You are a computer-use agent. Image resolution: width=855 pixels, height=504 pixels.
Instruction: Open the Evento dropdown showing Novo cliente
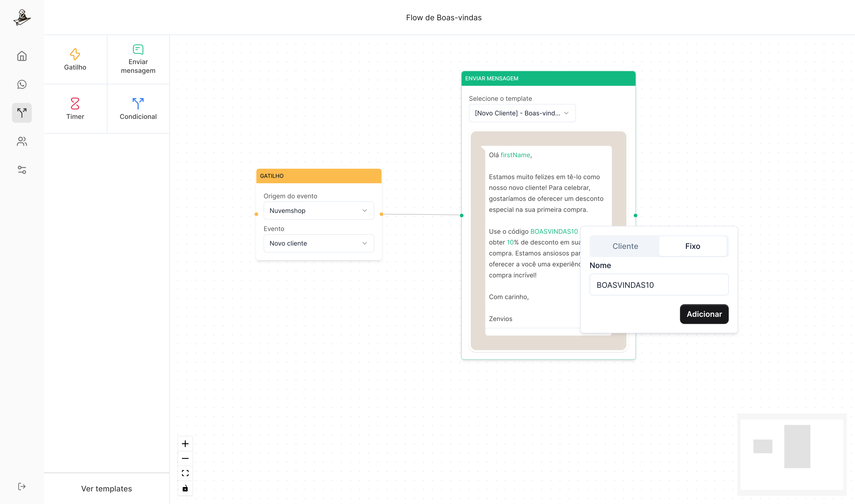[x=318, y=243]
